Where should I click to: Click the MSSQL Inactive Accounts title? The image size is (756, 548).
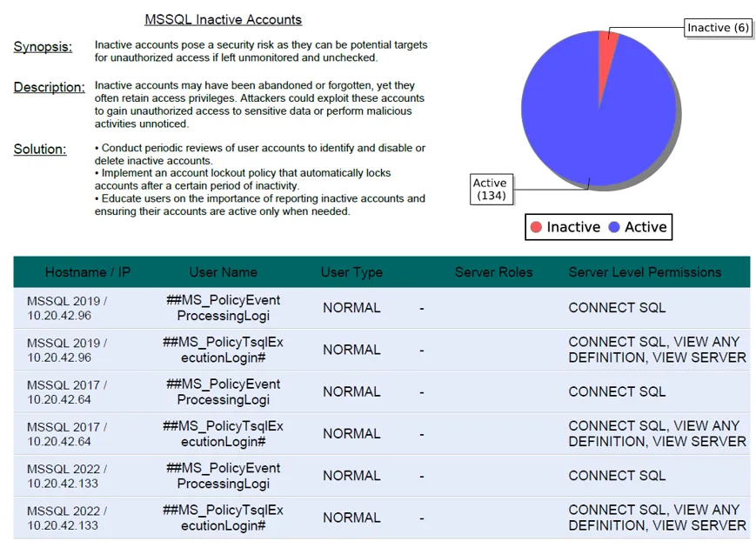224,20
